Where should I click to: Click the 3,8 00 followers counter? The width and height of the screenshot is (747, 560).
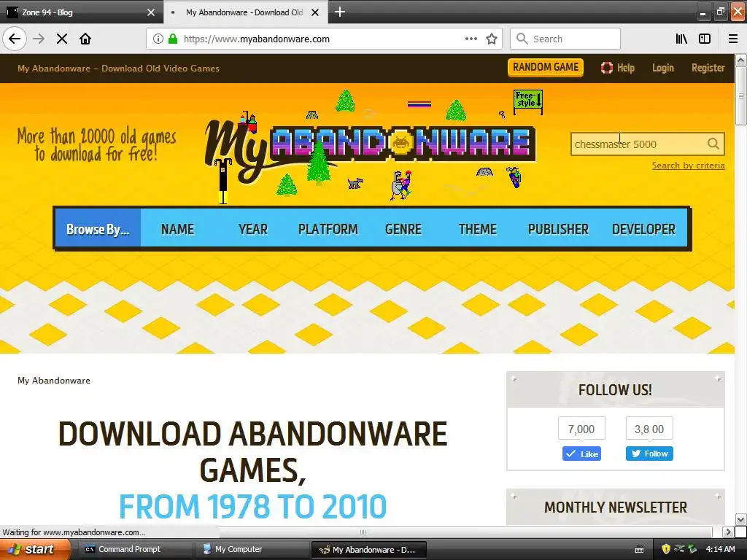[649, 429]
